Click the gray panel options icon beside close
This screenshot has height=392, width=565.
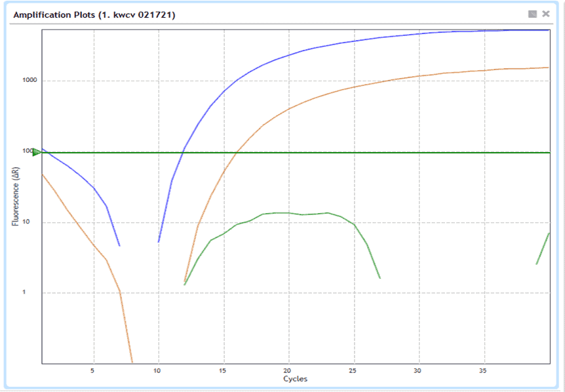point(533,14)
